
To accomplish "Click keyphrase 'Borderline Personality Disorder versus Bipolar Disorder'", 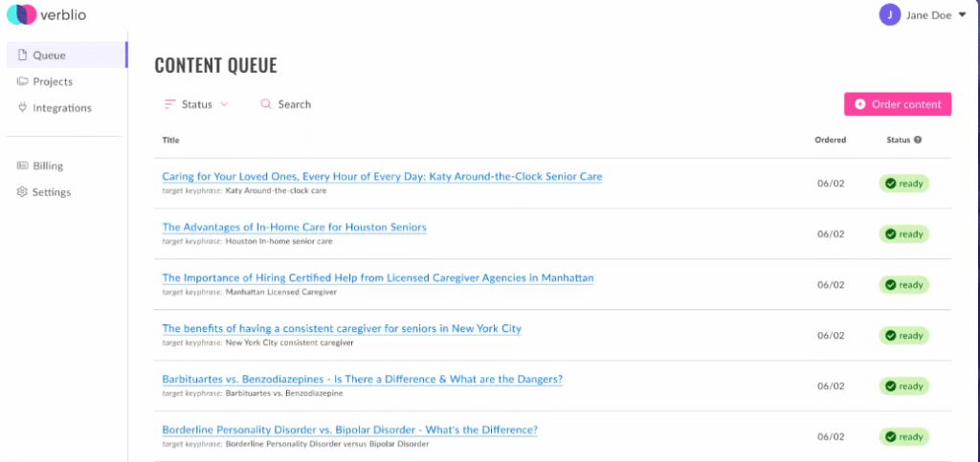I will point(327,444).
